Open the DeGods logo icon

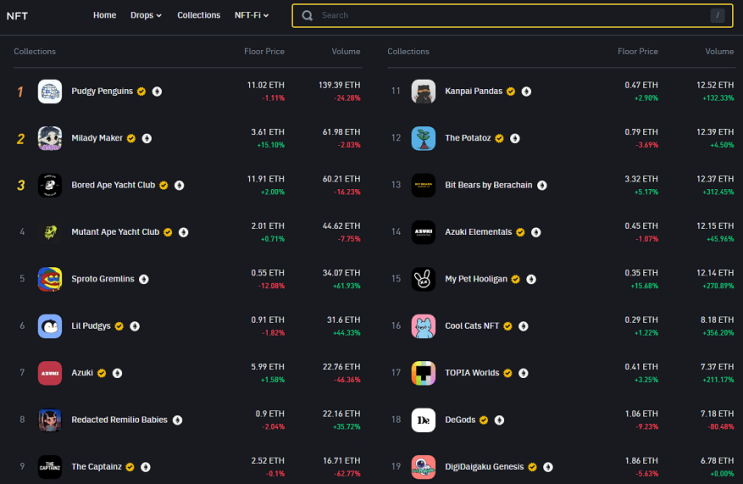423,420
